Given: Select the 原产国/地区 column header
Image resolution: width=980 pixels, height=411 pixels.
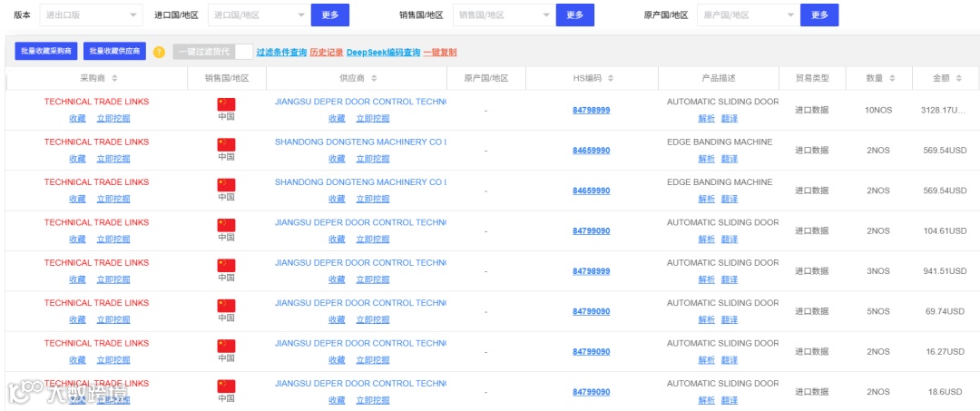Looking at the screenshot, I should (x=486, y=79).
